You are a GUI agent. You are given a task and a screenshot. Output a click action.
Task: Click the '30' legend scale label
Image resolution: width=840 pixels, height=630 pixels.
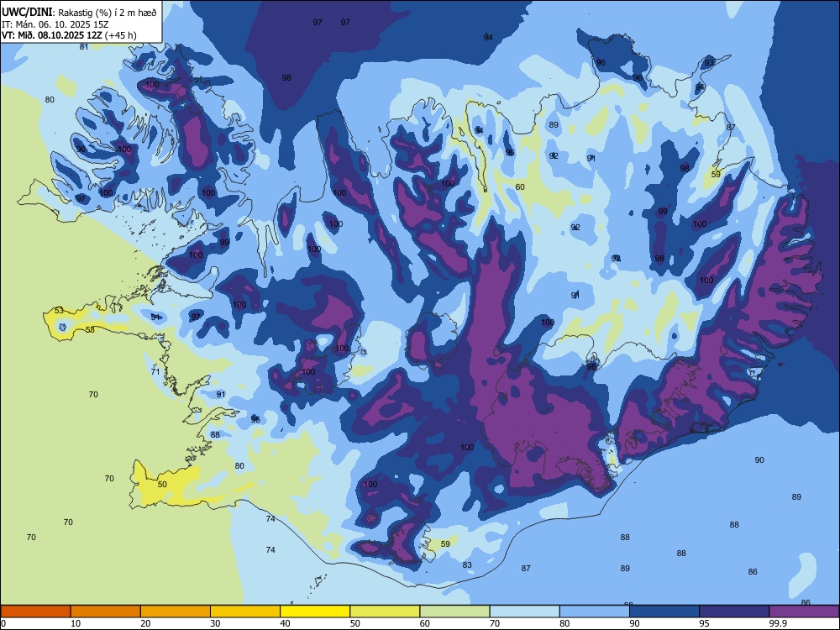pyautogui.click(x=215, y=623)
